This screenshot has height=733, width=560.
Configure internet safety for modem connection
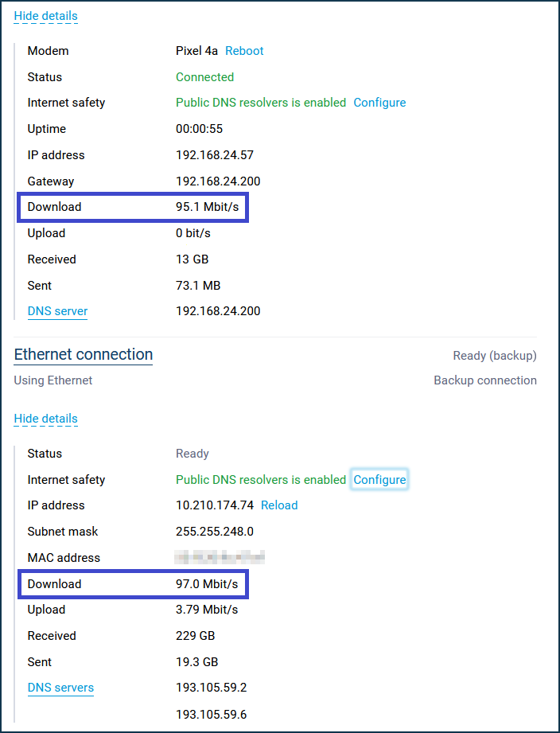[x=379, y=103]
